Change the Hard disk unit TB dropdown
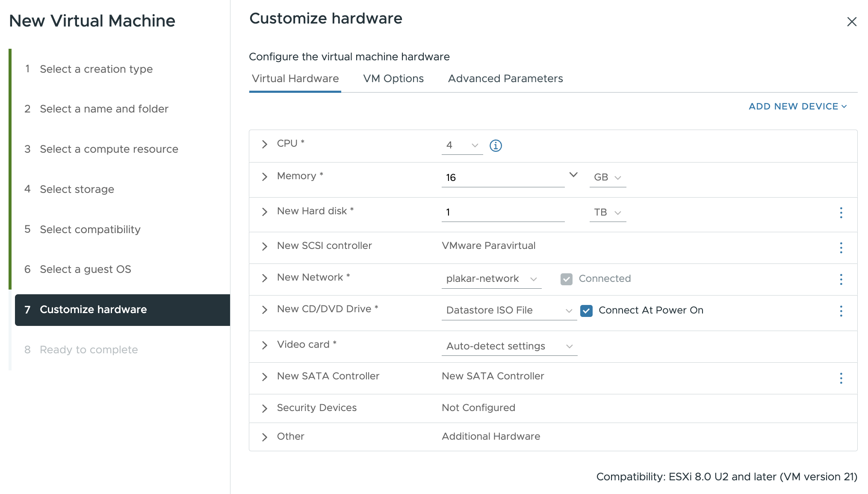 (x=608, y=213)
